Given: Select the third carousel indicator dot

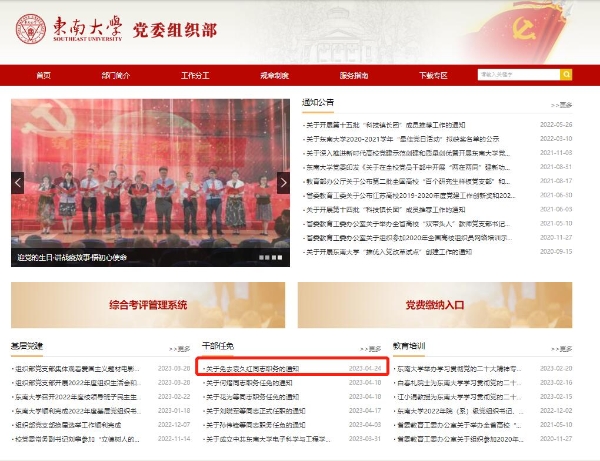Looking at the screenshot, I should pos(274,257).
